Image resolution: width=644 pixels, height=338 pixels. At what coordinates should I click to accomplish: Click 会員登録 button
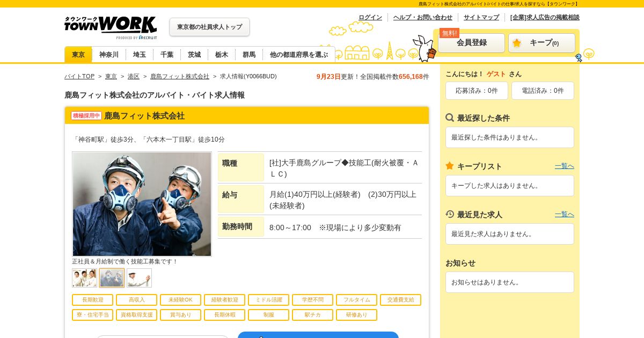(472, 43)
